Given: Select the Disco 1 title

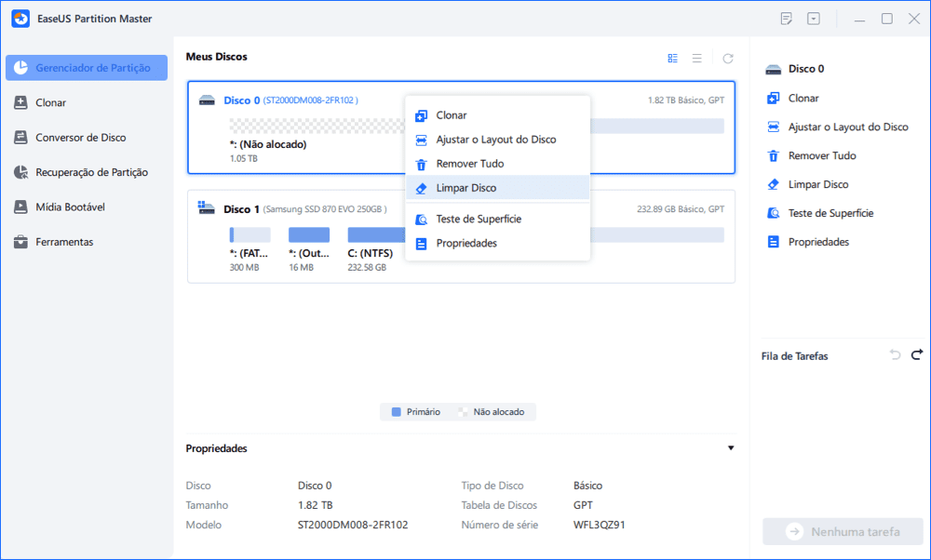Looking at the screenshot, I should pos(241,209).
